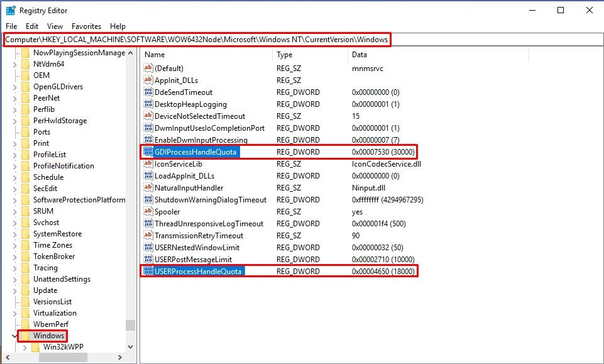Click the DWORD icon beside DdeSendTimeout
604x364 pixels.
tap(148, 92)
